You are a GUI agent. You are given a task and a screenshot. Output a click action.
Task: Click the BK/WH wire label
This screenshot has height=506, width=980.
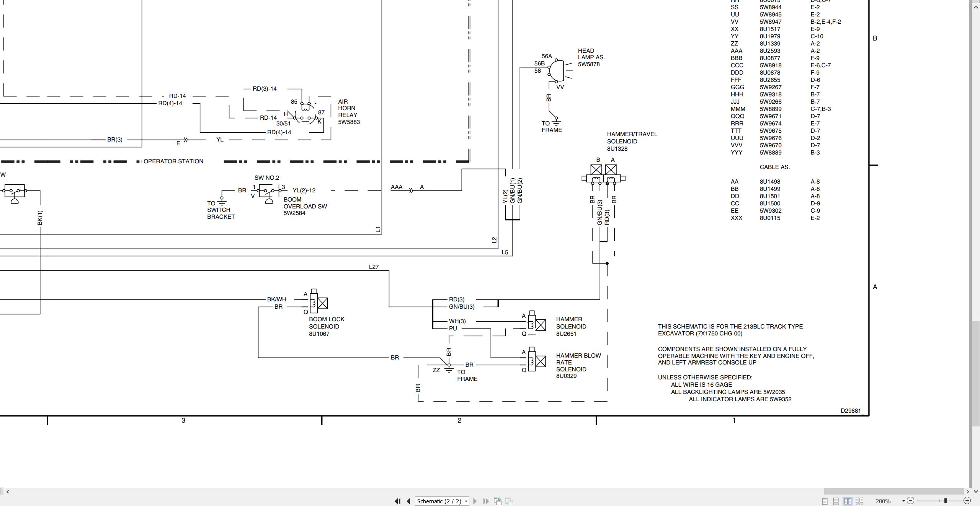coord(276,299)
